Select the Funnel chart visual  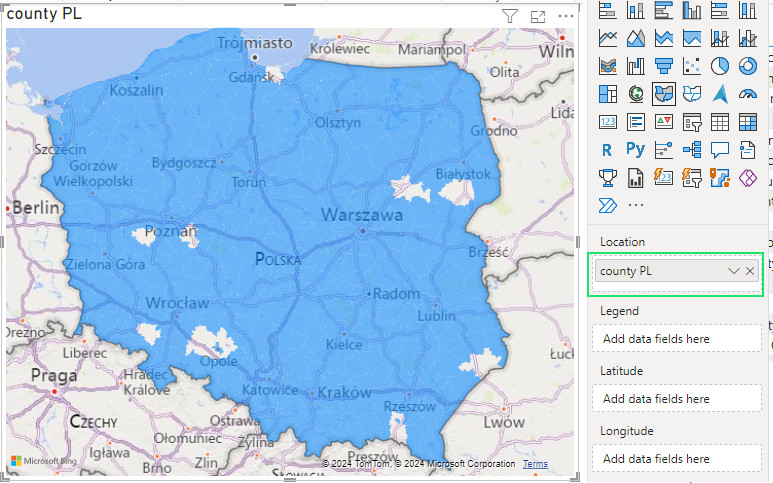663,66
